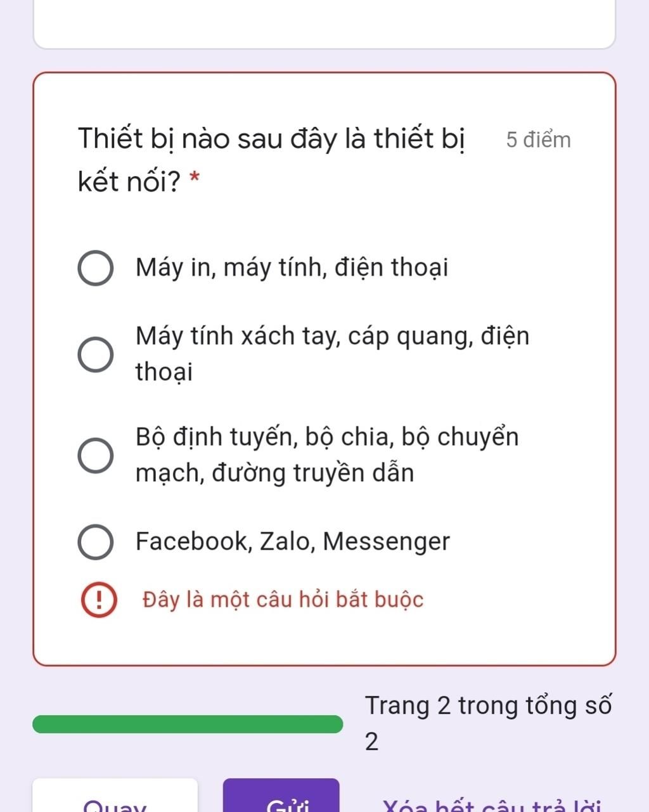Click the "Trang 2 trong tổng số 2" indicator
Image resolution: width=649 pixels, height=812 pixels.
(x=489, y=723)
